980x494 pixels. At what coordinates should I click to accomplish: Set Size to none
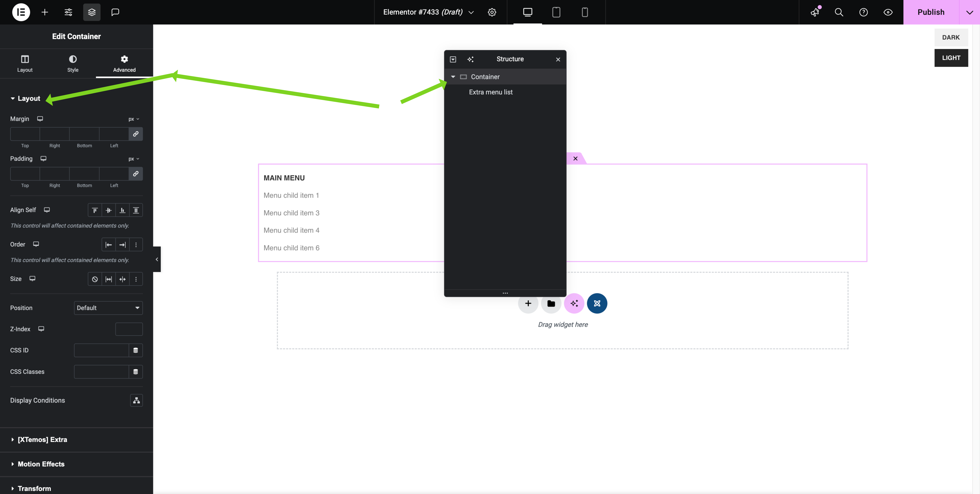pyautogui.click(x=95, y=279)
